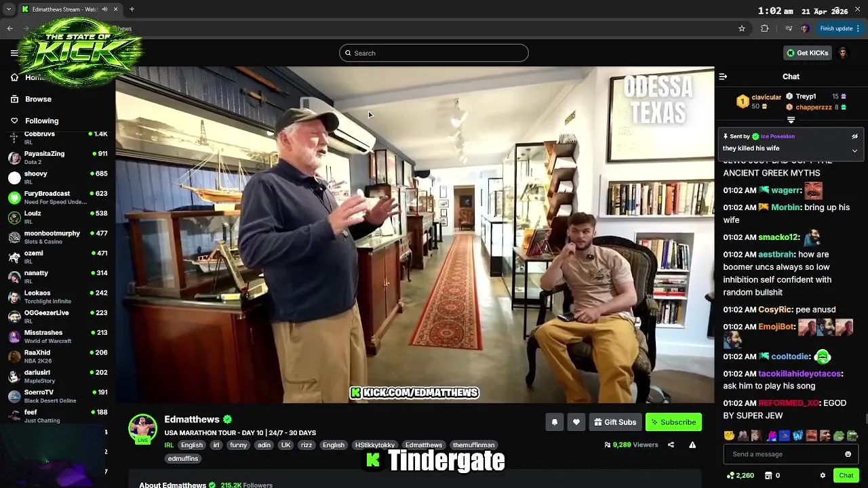868x488 pixels.
Task: Expand the pinned message chevron
Action: 854,150
